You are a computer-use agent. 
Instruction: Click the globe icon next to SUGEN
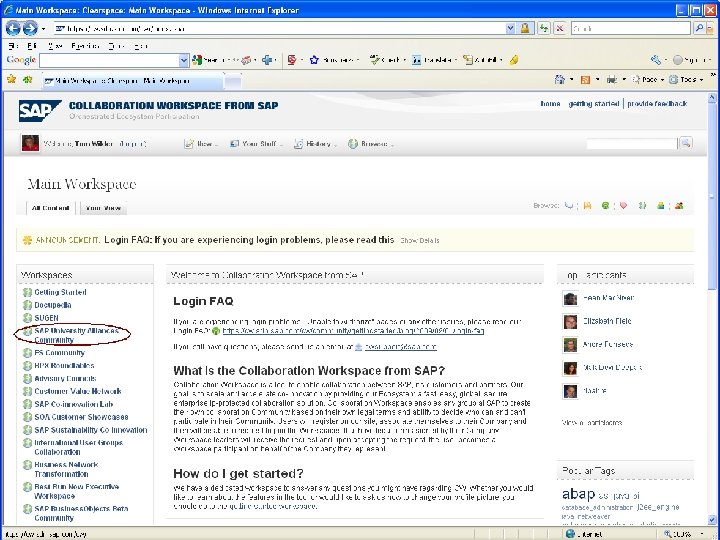coord(28,318)
